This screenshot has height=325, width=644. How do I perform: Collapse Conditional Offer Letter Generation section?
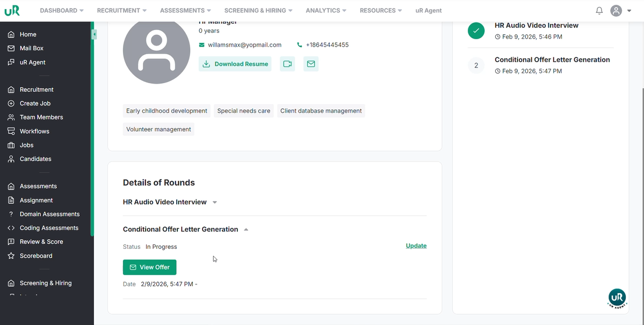tap(246, 230)
